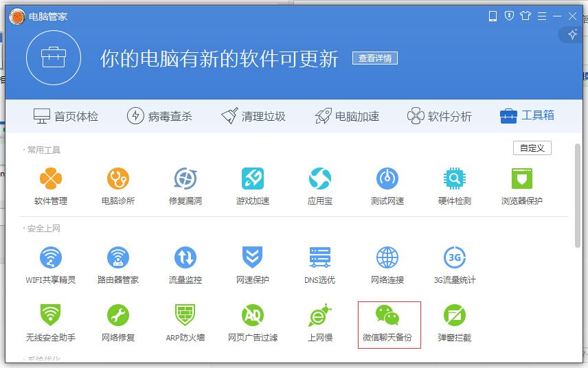This screenshot has height=368, width=588.
Task: Open 浏览器保护 browser protection tool
Action: [x=521, y=186]
